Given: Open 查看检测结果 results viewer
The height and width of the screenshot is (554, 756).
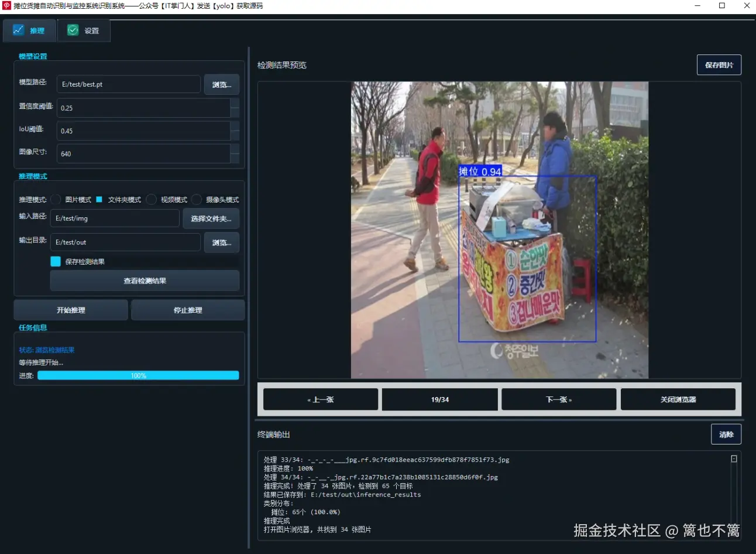Looking at the screenshot, I should [x=144, y=281].
